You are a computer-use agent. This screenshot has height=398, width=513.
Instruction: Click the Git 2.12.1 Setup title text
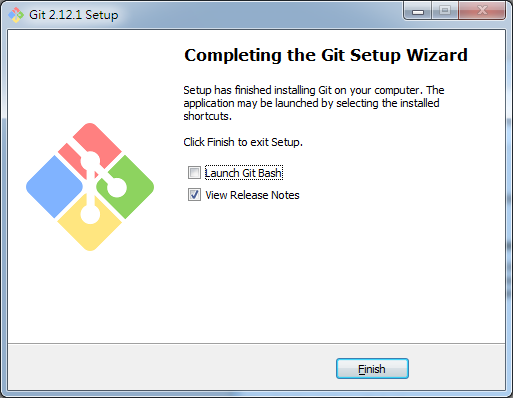point(74,15)
